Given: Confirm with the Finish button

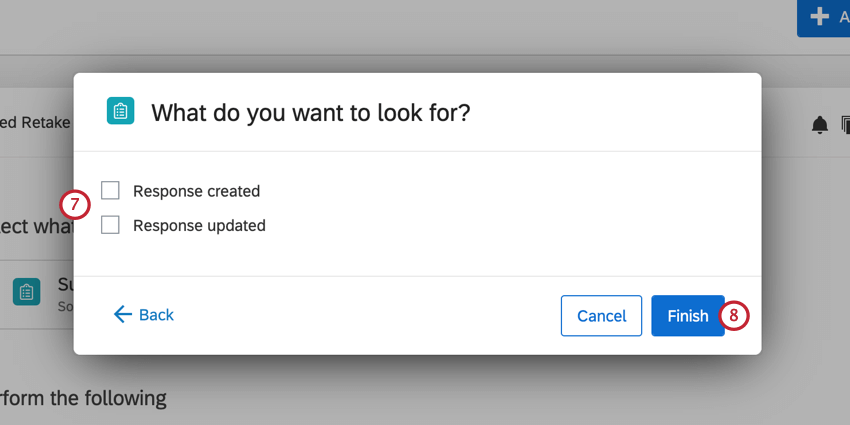Looking at the screenshot, I should coord(687,316).
